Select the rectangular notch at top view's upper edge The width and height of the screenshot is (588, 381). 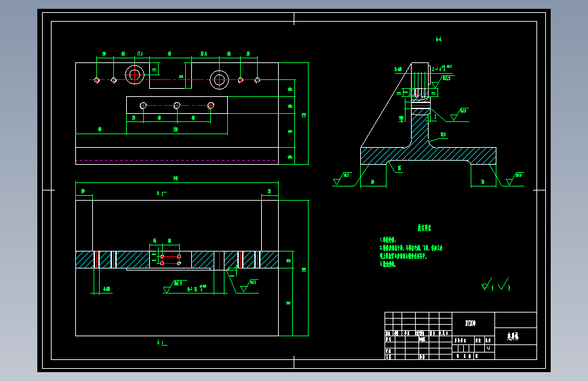pos(171,76)
